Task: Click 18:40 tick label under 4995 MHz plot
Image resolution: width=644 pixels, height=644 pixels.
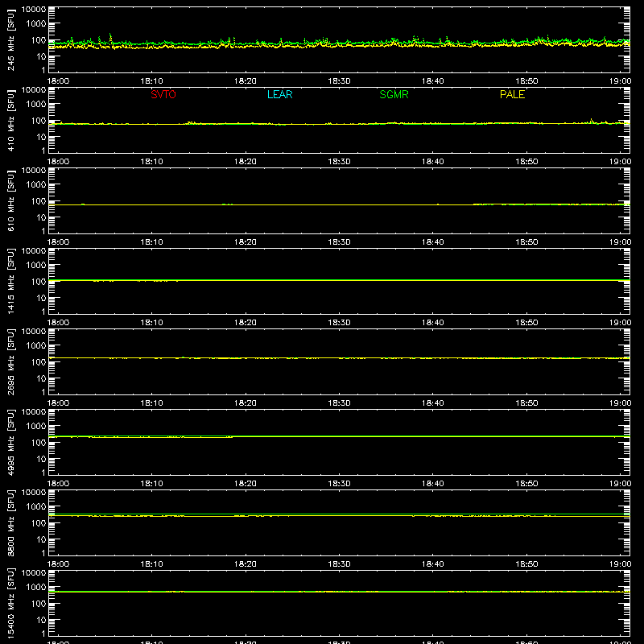Action: click(433, 484)
